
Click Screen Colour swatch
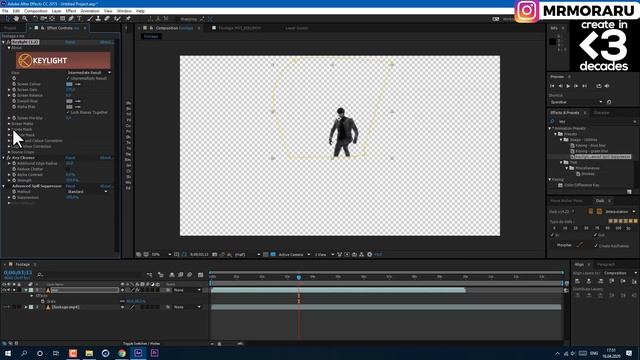(69, 84)
